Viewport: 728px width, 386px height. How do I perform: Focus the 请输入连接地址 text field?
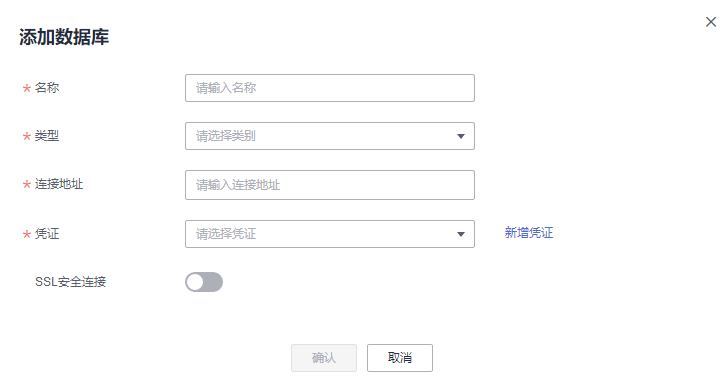pyautogui.click(x=330, y=185)
